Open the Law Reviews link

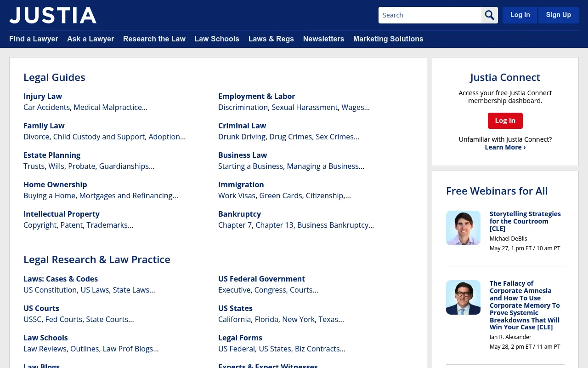45,349
